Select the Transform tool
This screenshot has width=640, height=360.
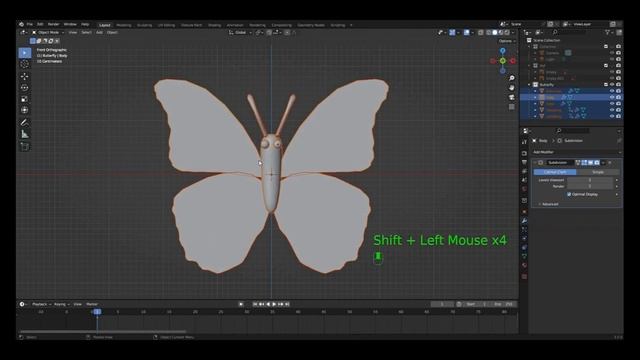pos(24,110)
